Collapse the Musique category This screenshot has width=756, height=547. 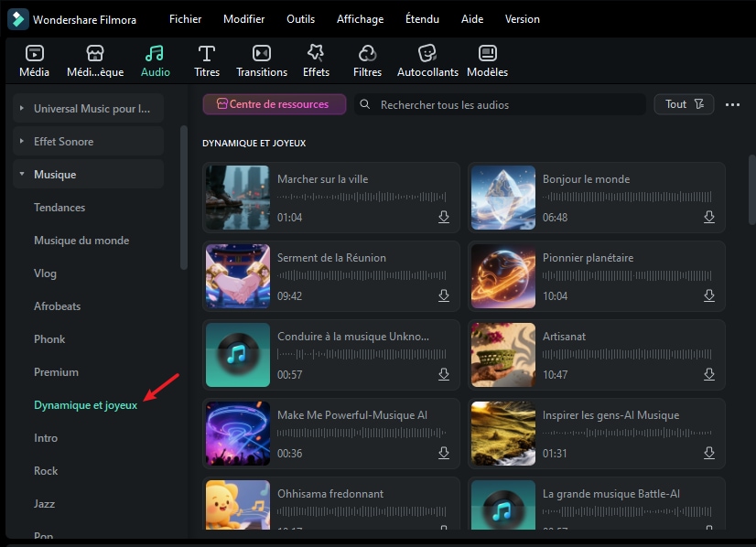pos(22,175)
